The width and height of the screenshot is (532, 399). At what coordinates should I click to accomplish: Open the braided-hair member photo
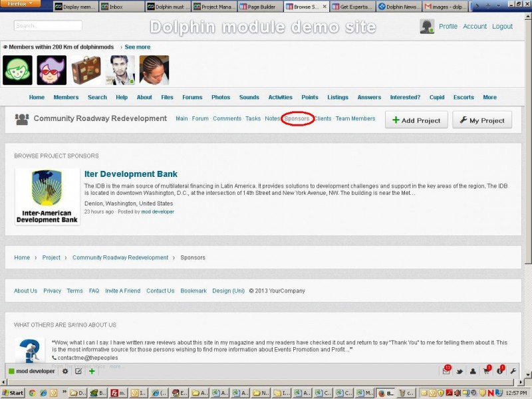[154, 70]
